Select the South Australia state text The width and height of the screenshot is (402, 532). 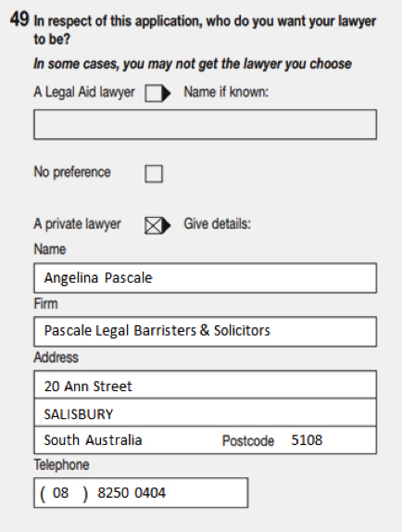pyautogui.click(x=93, y=440)
